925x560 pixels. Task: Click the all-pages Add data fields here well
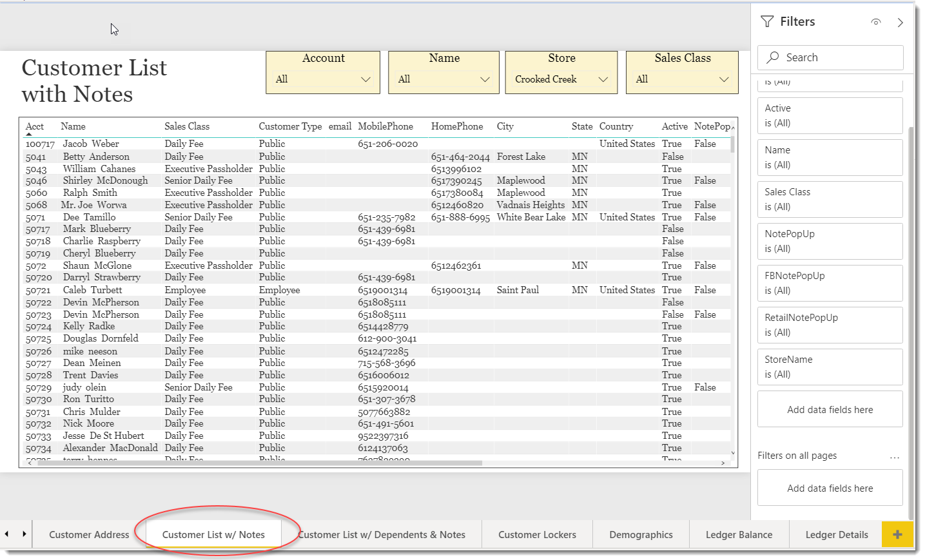click(830, 488)
